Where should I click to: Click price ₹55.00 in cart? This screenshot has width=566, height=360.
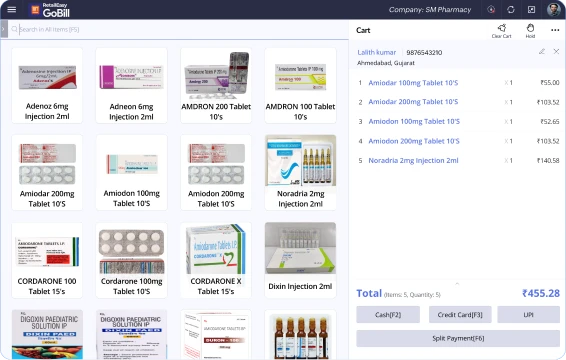[x=550, y=83]
